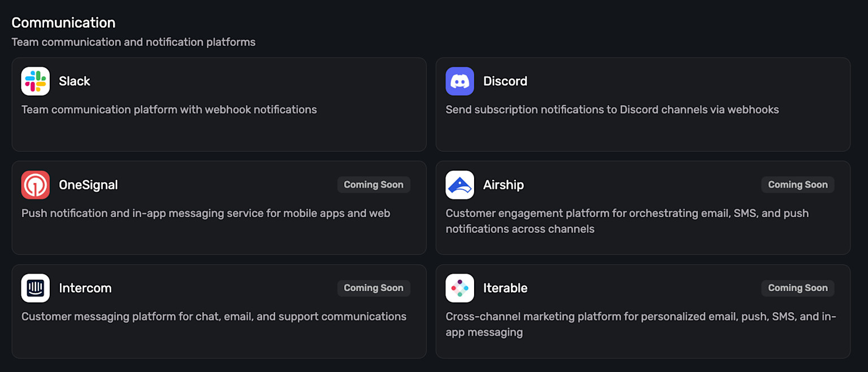Open the Slack integration title
The height and width of the screenshot is (372, 868).
[x=75, y=81]
